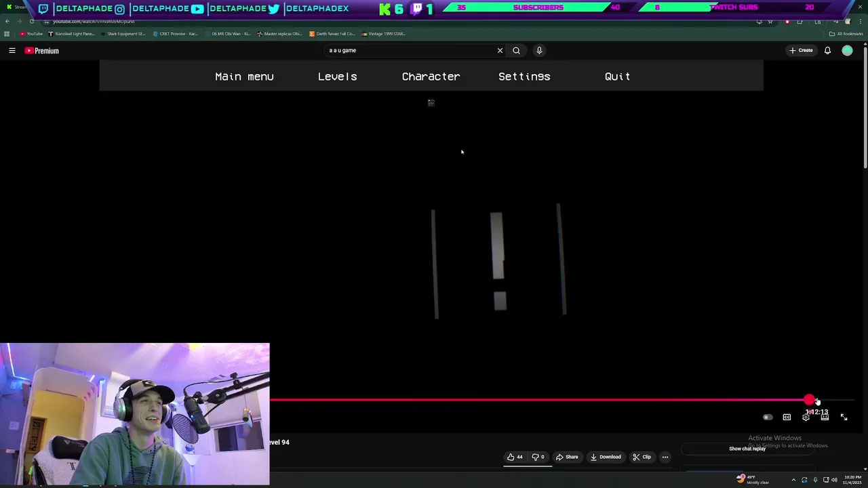Open the Create button
The width and height of the screenshot is (868, 488).
[801, 50]
